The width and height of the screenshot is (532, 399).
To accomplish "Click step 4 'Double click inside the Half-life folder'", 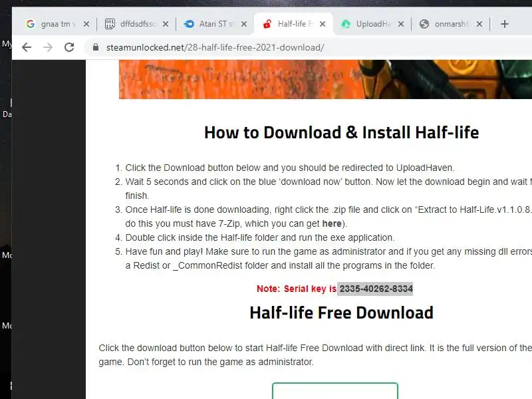I will (x=260, y=237).
